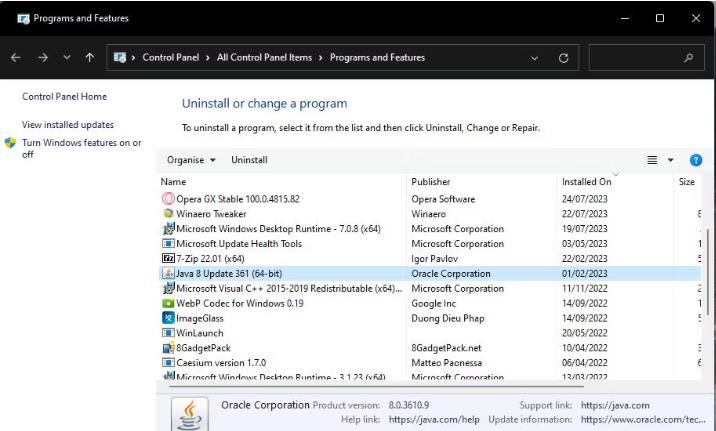Image resolution: width=716 pixels, height=431 pixels.
Task: Open the recent locations chevron
Action: coord(67,58)
